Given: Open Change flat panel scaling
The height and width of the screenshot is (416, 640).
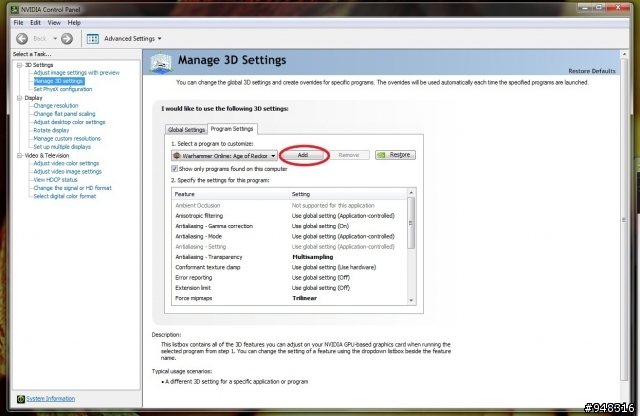Looking at the screenshot, I should click(64, 114).
